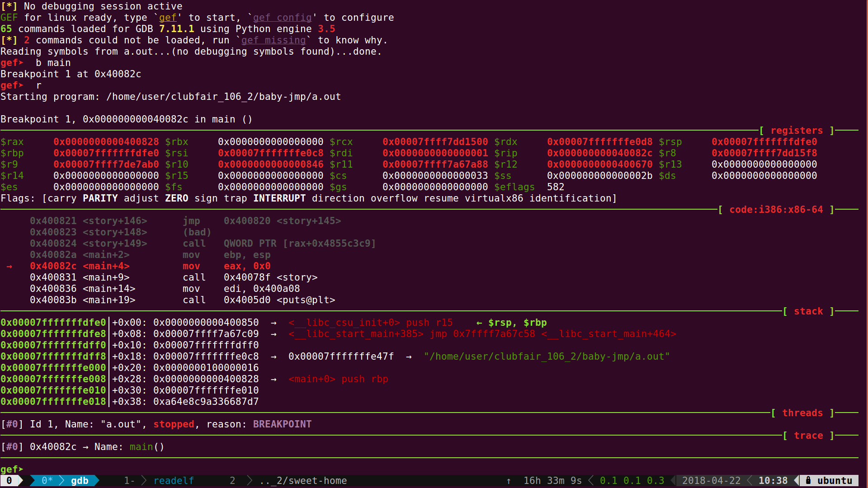Click the red current-instruction arrow at main+4
The height and width of the screenshot is (488, 868).
click(x=9, y=267)
